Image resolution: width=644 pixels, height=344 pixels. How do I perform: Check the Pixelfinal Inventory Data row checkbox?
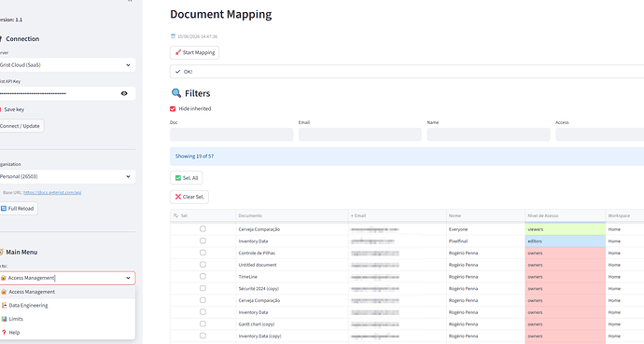click(203, 241)
